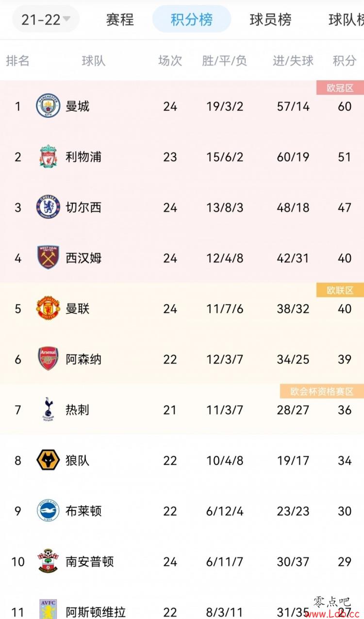Open the Manchester United badge
Viewport: 364px width, 619px height.
[48, 308]
